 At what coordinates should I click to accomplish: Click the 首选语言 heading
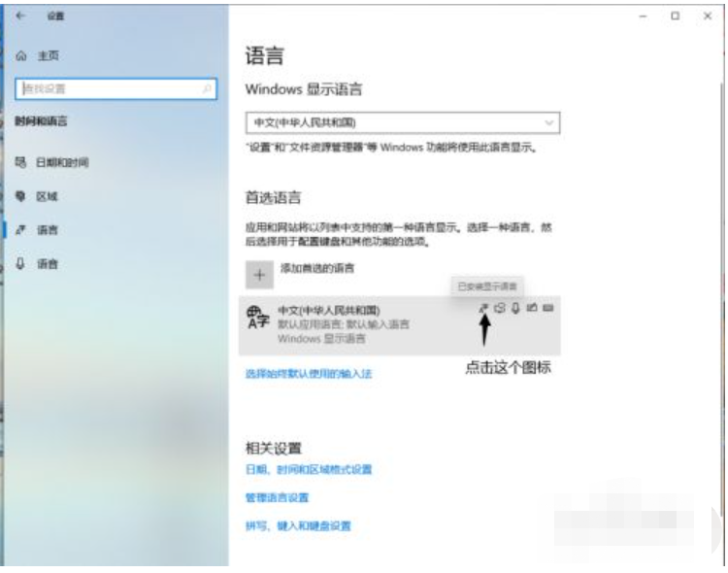[x=273, y=197]
